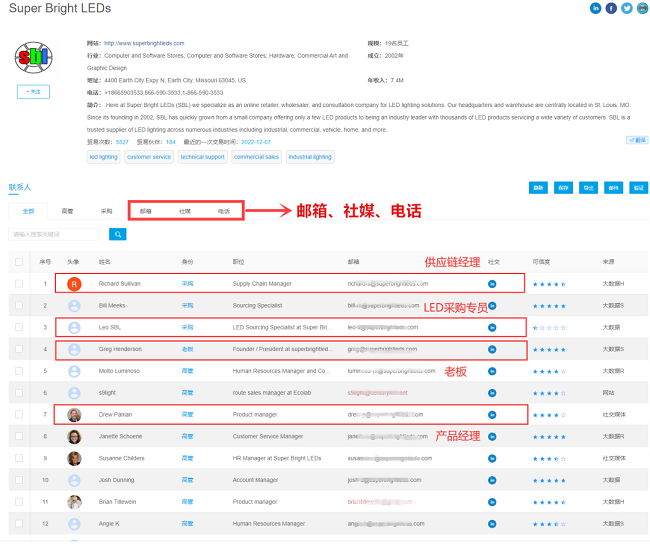Image resolution: width=650 pixels, height=547 pixels.
Task: Click the trade partners link 184
Action: point(171,142)
